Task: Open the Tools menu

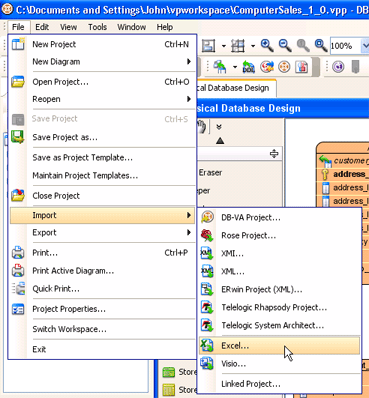Action: [97, 27]
